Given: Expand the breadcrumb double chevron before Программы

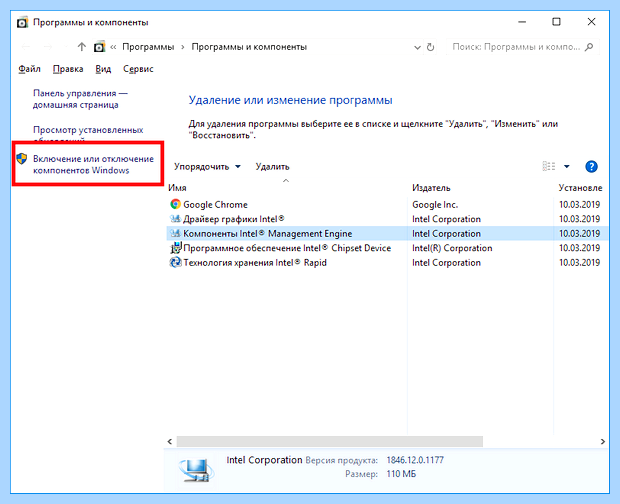Looking at the screenshot, I should [x=113, y=47].
